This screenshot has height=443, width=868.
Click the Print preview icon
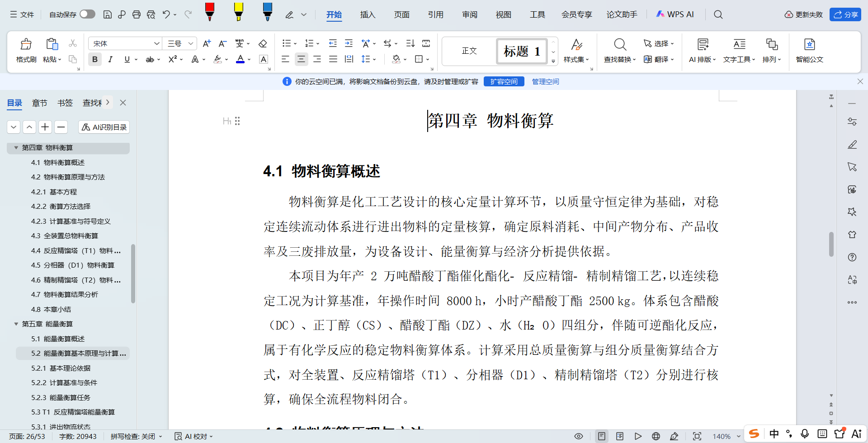pyautogui.click(x=151, y=14)
